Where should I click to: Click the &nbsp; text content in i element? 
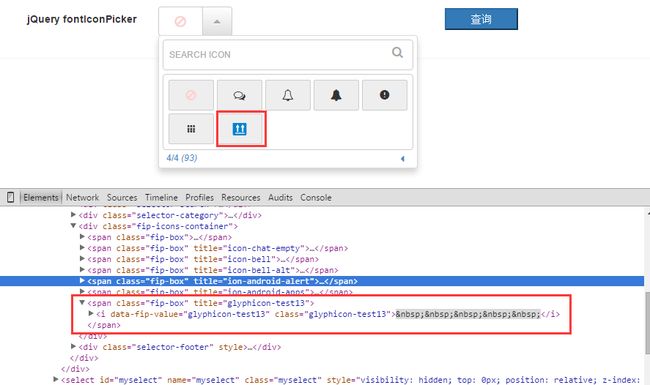pos(468,314)
